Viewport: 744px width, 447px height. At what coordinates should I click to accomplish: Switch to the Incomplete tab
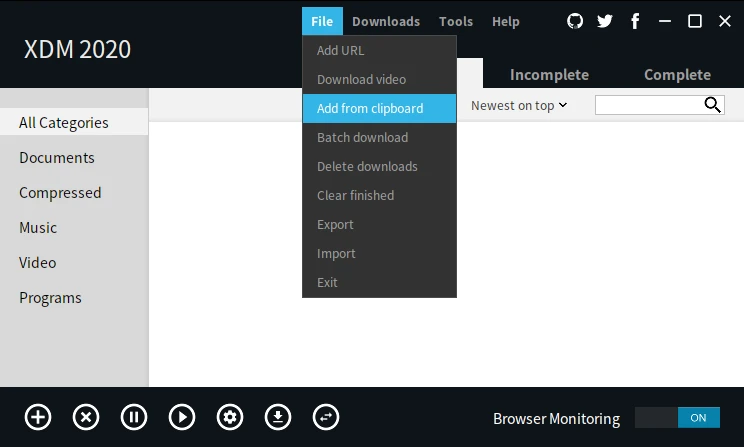[x=549, y=74]
